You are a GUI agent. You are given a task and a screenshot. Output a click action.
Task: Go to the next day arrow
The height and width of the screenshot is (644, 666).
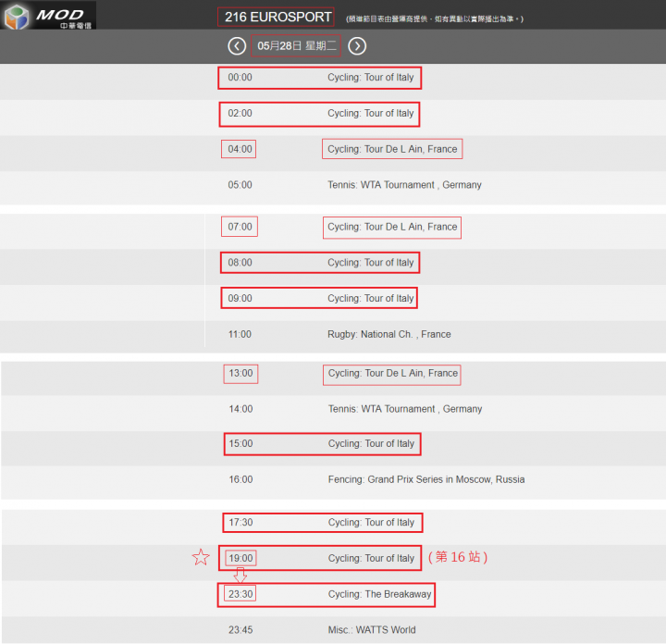pyautogui.click(x=357, y=46)
